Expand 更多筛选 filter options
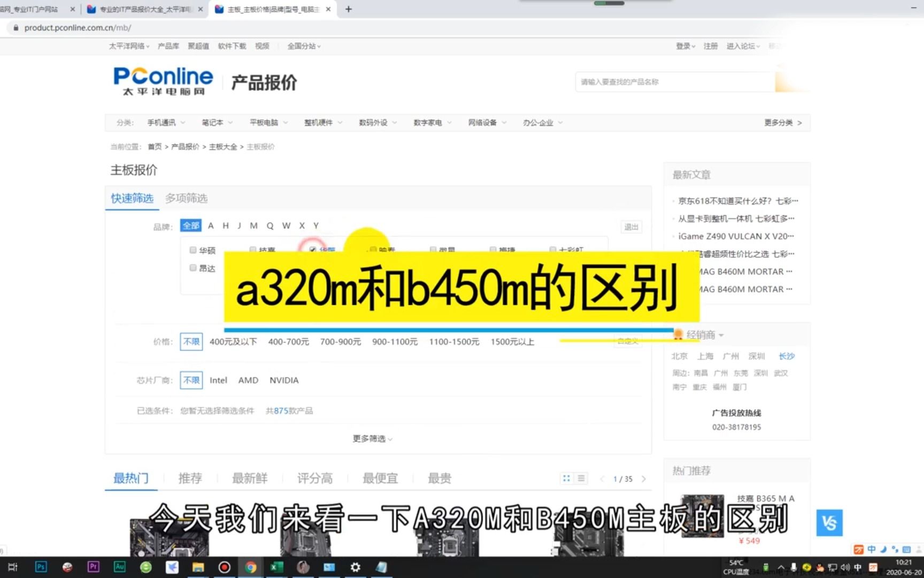 pos(373,438)
